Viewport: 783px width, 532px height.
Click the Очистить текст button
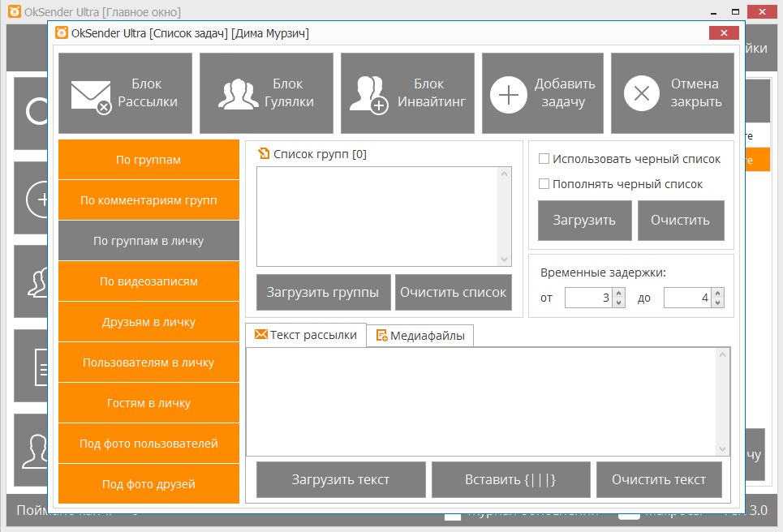coord(659,479)
